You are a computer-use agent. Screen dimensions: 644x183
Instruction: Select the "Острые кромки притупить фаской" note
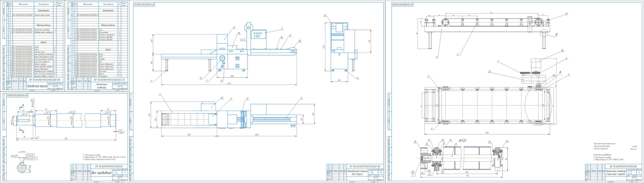(x=100, y=160)
